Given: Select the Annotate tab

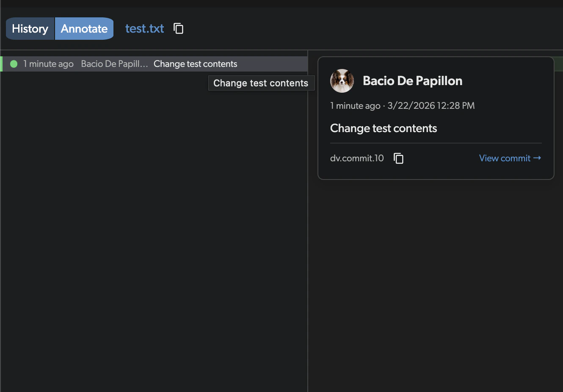Looking at the screenshot, I should point(84,28).
